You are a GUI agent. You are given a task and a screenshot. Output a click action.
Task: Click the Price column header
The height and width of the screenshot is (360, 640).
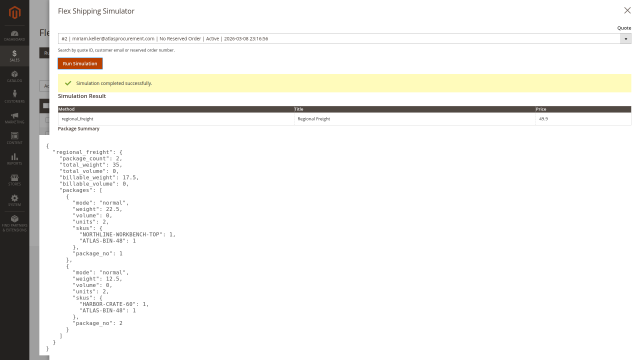click(583, 109)
